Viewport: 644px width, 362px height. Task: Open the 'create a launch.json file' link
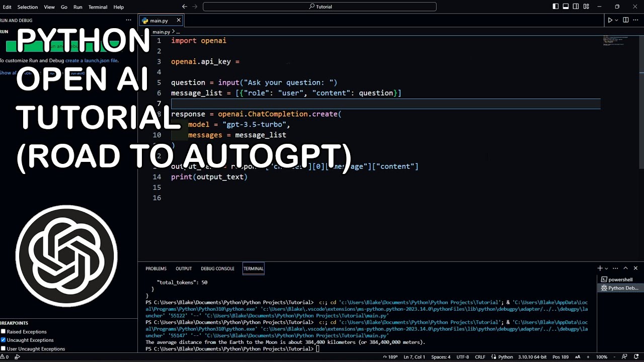point(92,60)
